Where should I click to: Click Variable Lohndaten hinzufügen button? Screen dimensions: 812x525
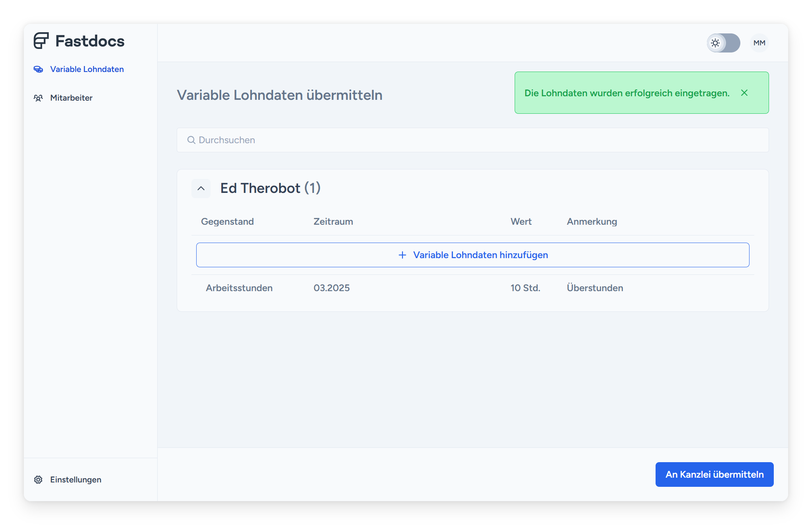tap(473, 255)
